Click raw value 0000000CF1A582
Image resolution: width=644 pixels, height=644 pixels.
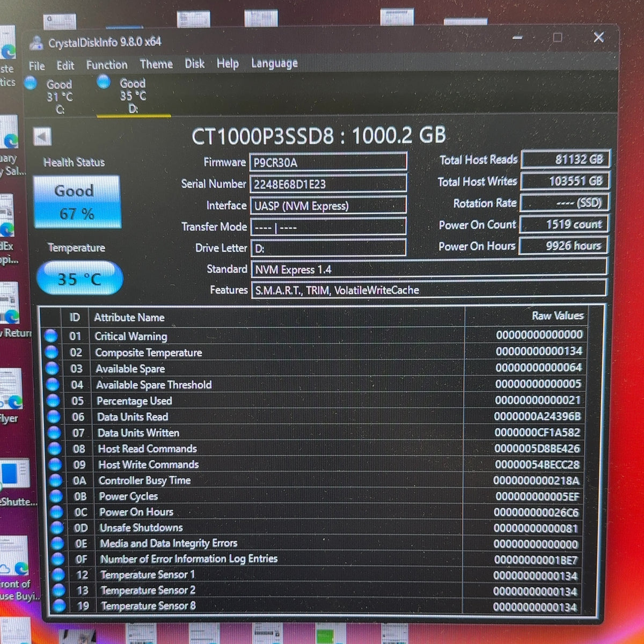(x=537, y=432)
